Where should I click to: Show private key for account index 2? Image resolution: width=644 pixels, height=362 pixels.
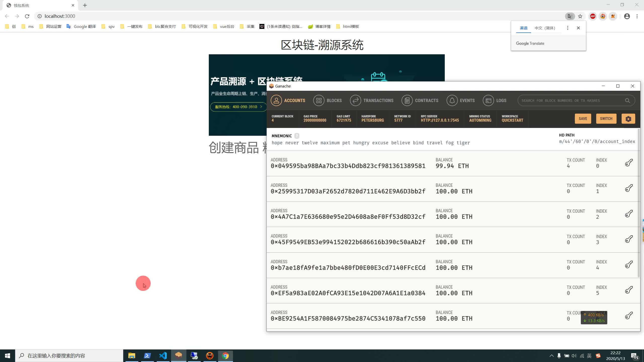click(x=629, y=214)
